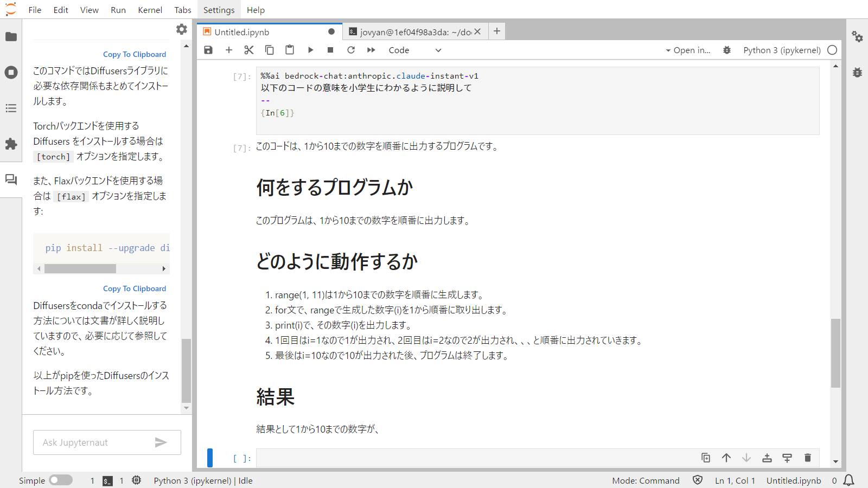The image size is (868, 488).
Task: Open the cell type Code dropdown
Action: click(414, 50)
